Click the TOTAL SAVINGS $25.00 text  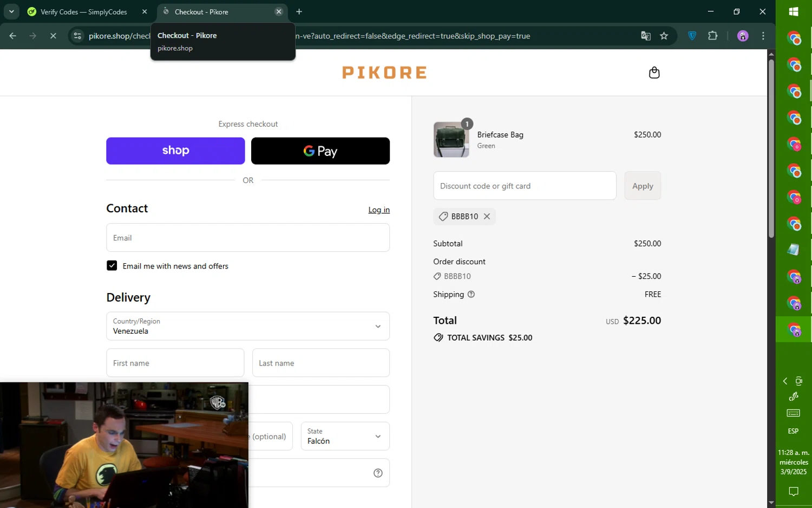pyautogui.click(x=489, y=337)
